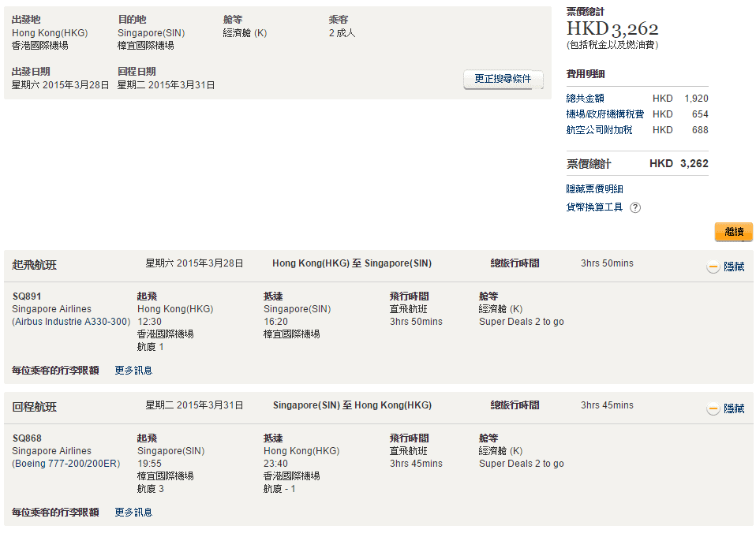Click Super Deals 2 to go on the Singapore to Hong Kong flight
756x537 pixels.
tap(521, 464)
